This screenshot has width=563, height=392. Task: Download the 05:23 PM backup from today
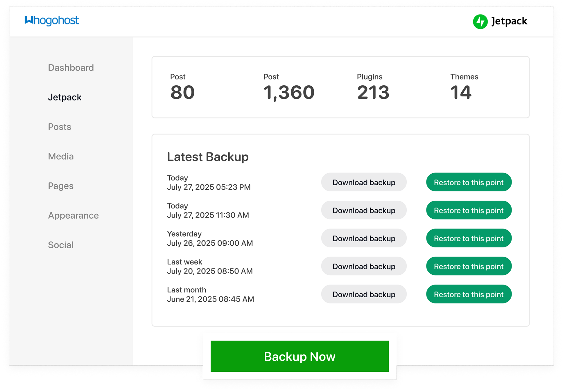tap(364, 182)
